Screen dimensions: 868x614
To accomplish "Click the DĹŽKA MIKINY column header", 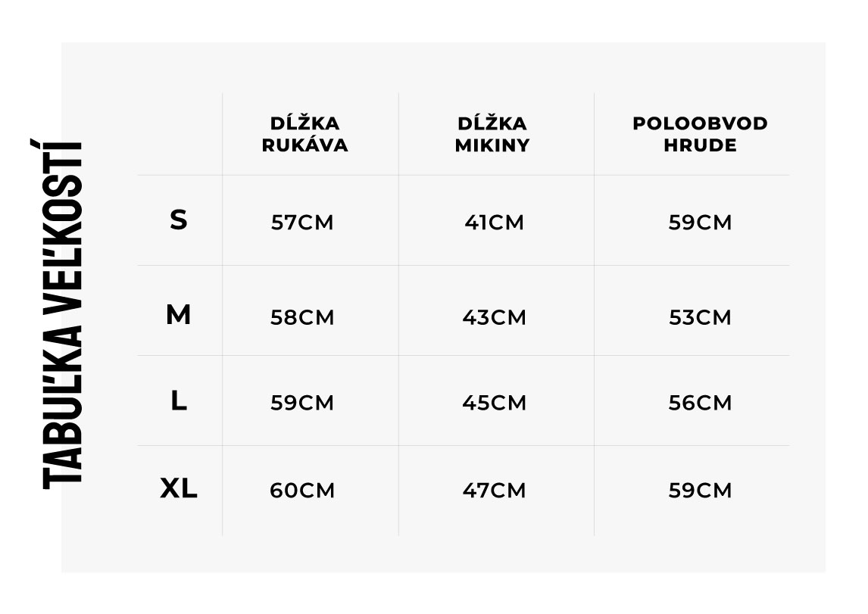I will 492,133.
